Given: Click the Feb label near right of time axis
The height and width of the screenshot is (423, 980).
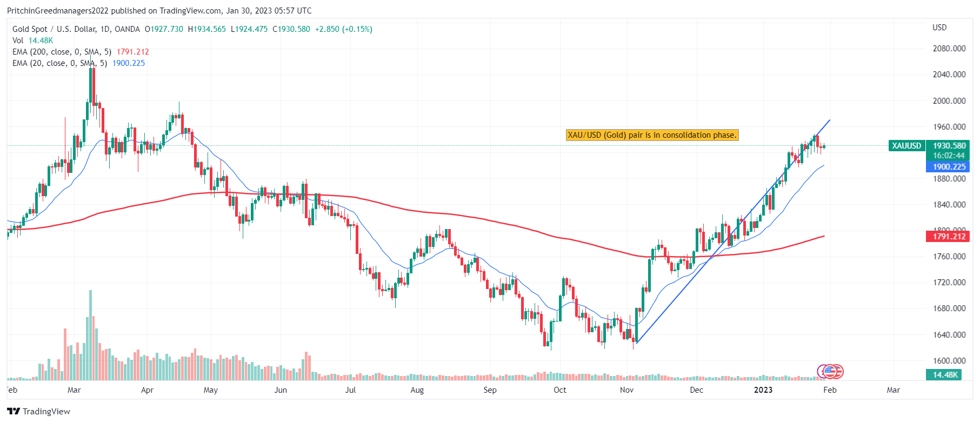Looking at the screenshot, I should (830, 390).
